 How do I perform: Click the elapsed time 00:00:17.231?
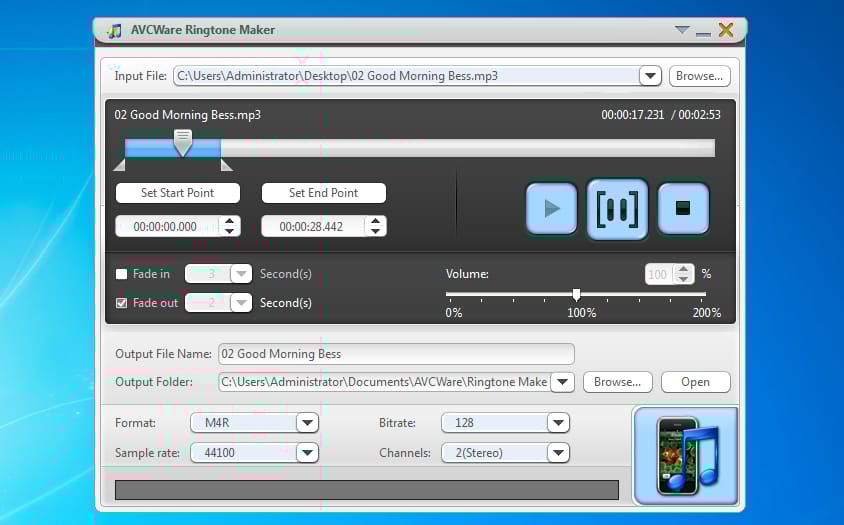click(632, 115)
